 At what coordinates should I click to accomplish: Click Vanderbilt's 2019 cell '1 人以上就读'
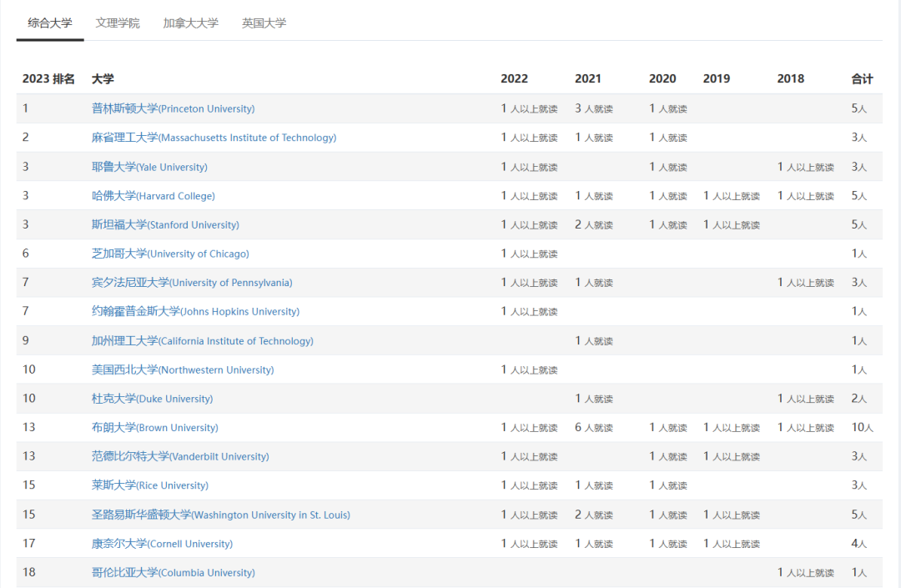(732, 456)
